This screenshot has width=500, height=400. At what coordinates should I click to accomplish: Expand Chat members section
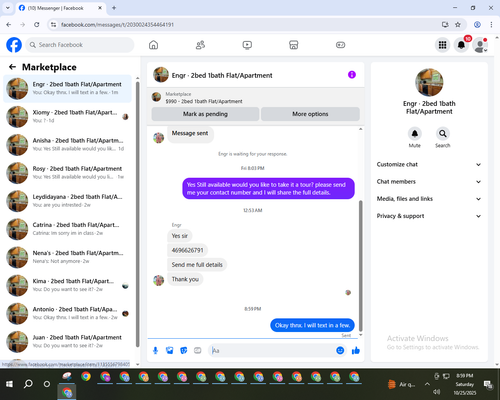429,182
